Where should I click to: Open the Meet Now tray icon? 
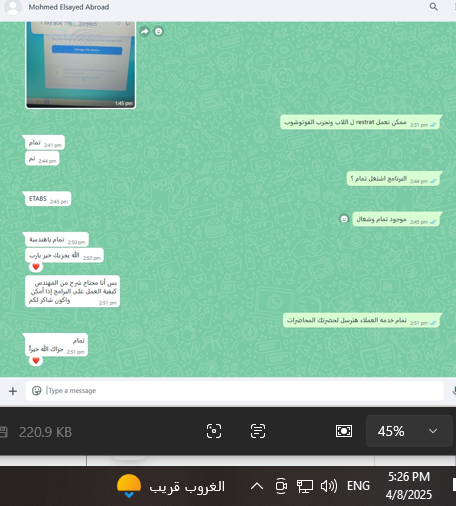[281, 486]
